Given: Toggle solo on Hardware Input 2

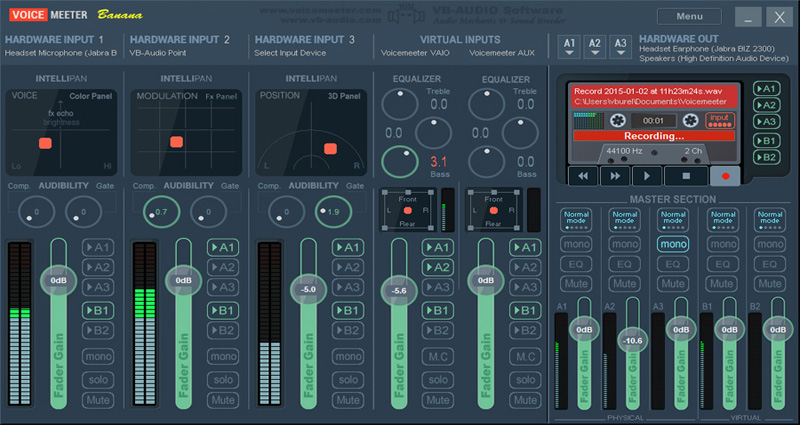Looking at the screenshot, I should (222, 378).
